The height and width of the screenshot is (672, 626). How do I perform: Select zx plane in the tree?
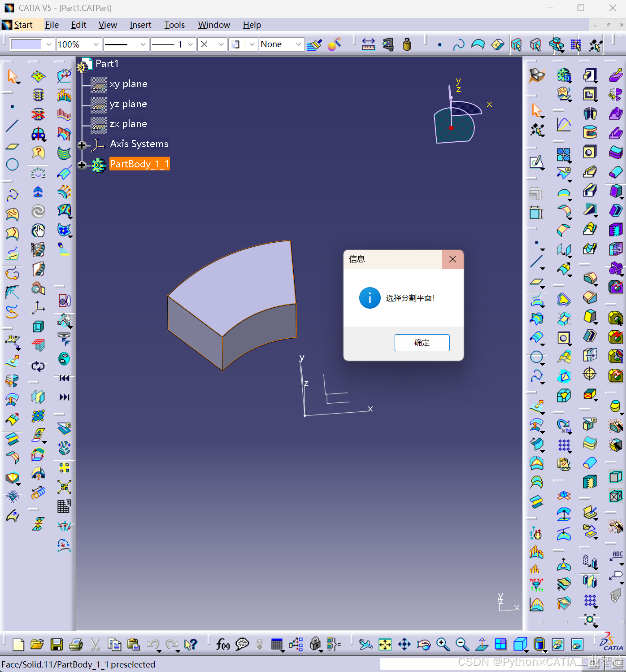click(x=128, y=124)
